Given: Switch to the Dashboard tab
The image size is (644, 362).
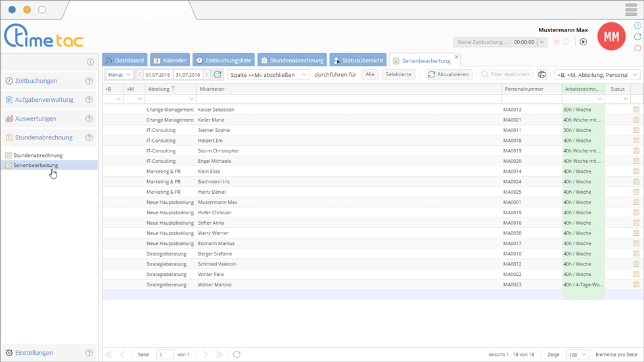Looking at the screenshot, I should [x=124, y=60].
